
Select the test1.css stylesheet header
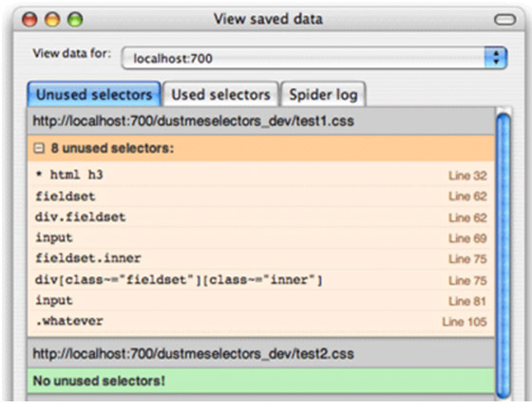(x=261, y=121)
